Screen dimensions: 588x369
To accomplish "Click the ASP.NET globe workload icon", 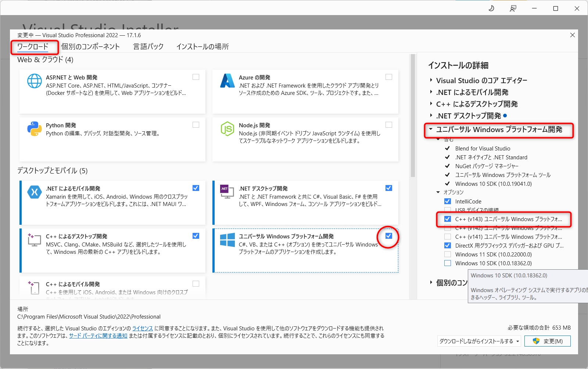I will click(x=35, y=81).
